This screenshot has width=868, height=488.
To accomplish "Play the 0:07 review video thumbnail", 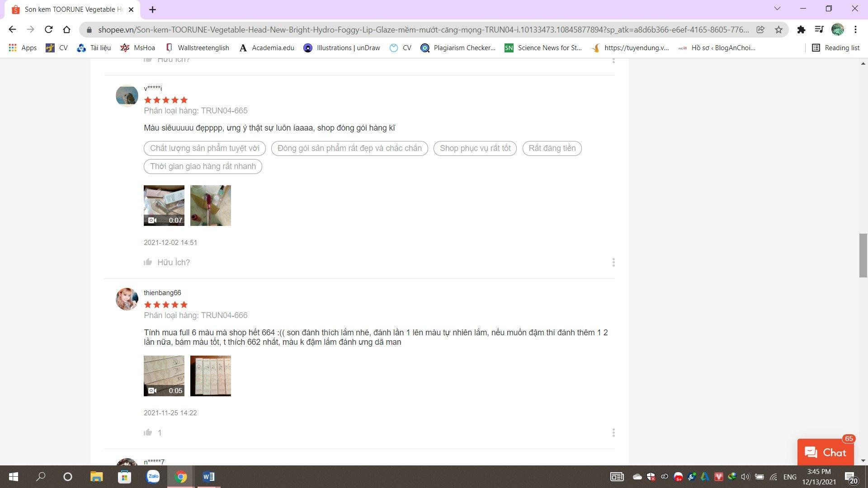I will pos(164,205).
